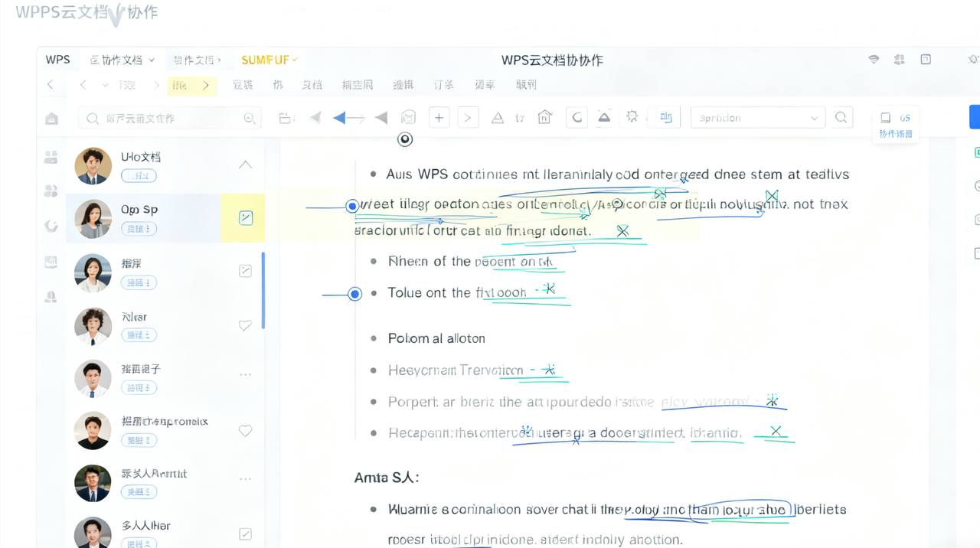Enable the checkbox on the bottom contact row
Screen dimensions: 980x548
coord(245,533)
